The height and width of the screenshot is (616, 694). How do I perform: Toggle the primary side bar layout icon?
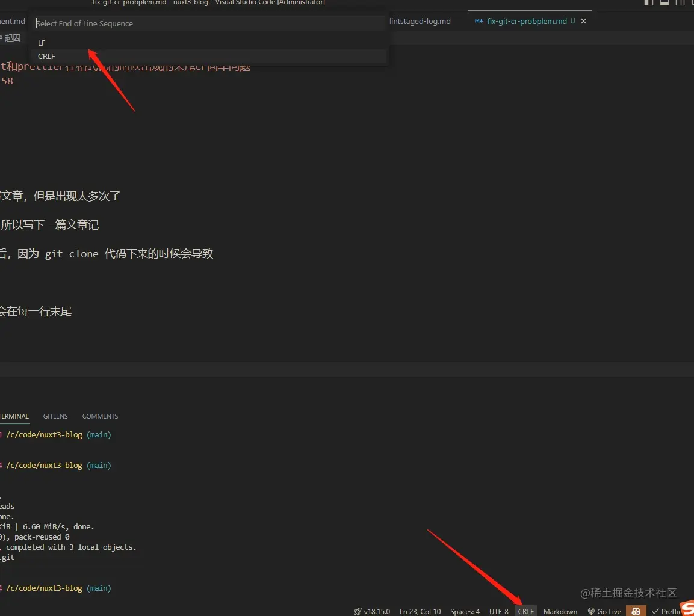(x=649, y=2)
